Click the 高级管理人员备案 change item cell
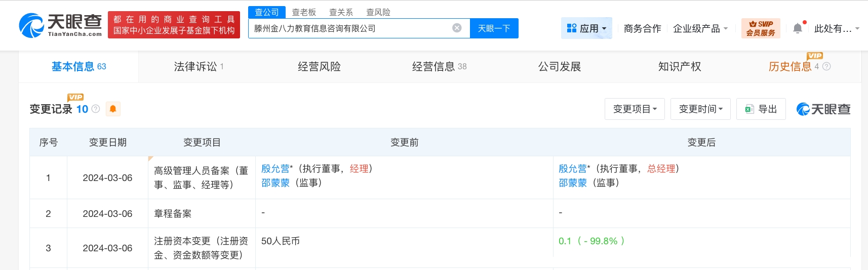The image size is (868, 270). click(x=201, y=177)
